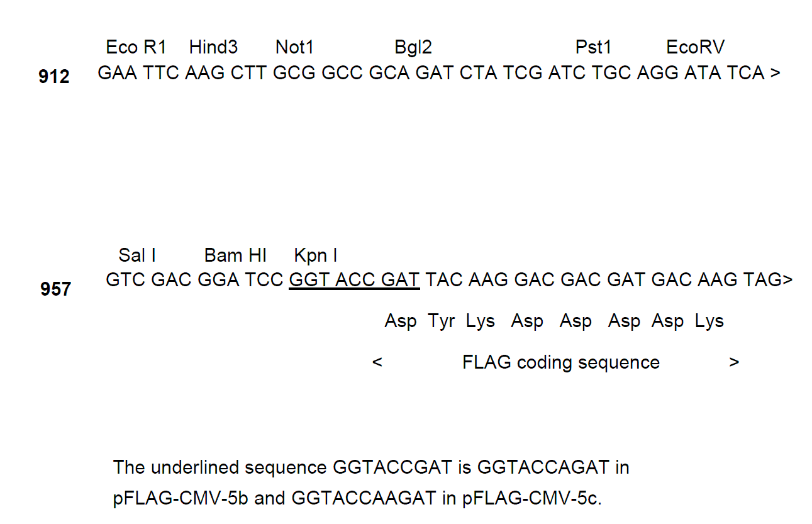Click the Eco R1 restriction site label

pyautogui.click(x=136, y=47)
